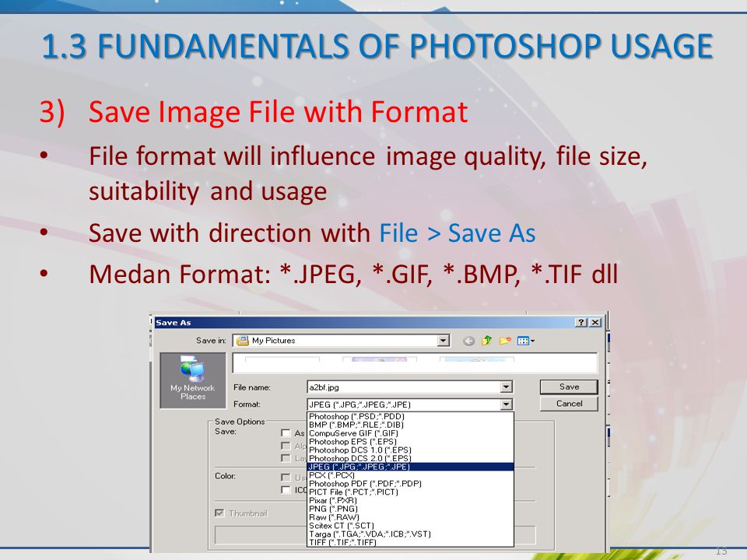747x560 pixels.
Task: Close the Save As dialog
Action: (x=595, y=322)
